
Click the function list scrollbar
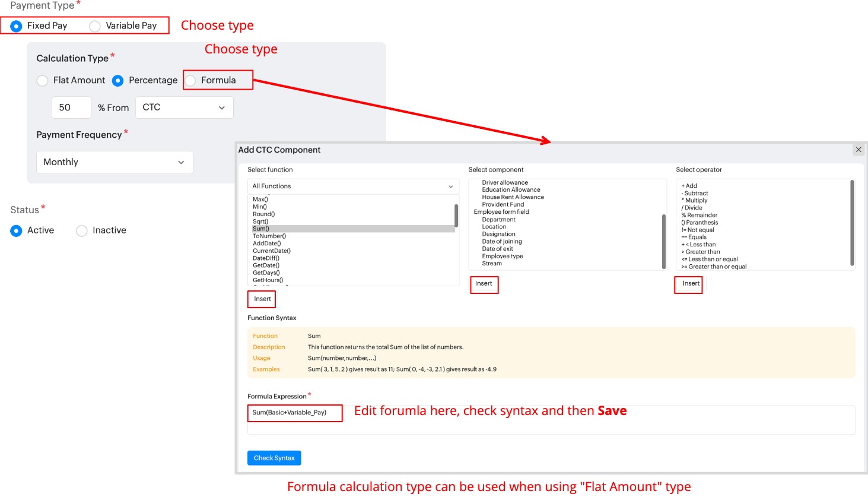tap(456, 216)
